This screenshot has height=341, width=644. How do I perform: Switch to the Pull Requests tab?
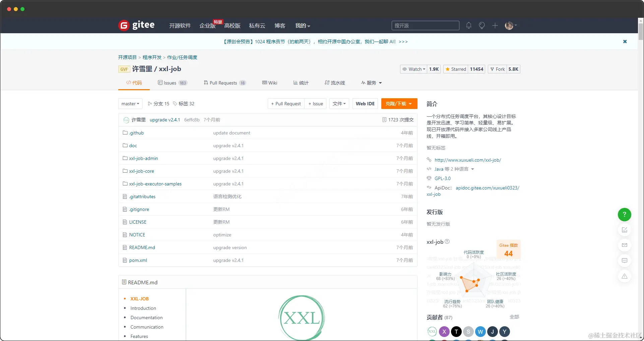pos(225,83)
